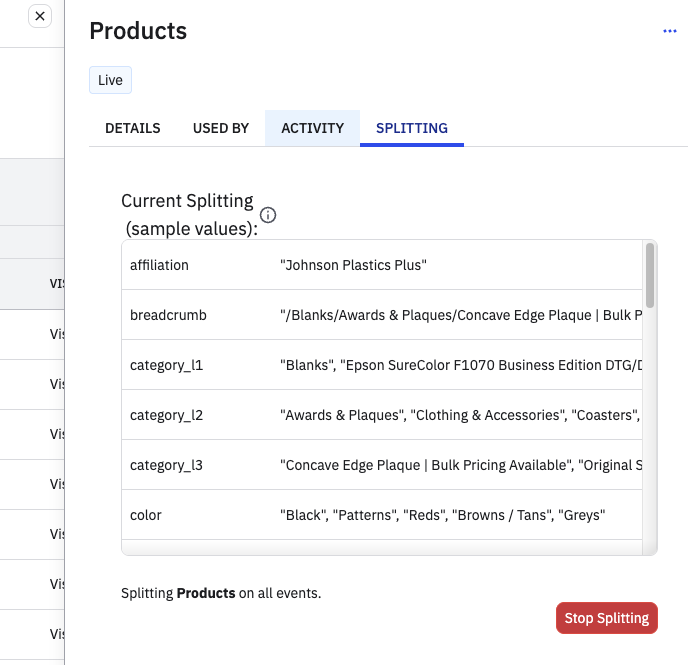Click the "Black", "Patterns" color sample values
This screenshot has width=688, height=665.
[x=443, y=515]
